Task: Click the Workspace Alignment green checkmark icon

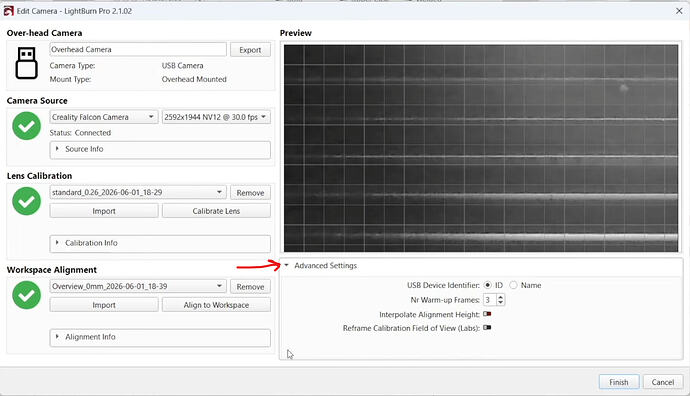Action: tap(26, 295)
